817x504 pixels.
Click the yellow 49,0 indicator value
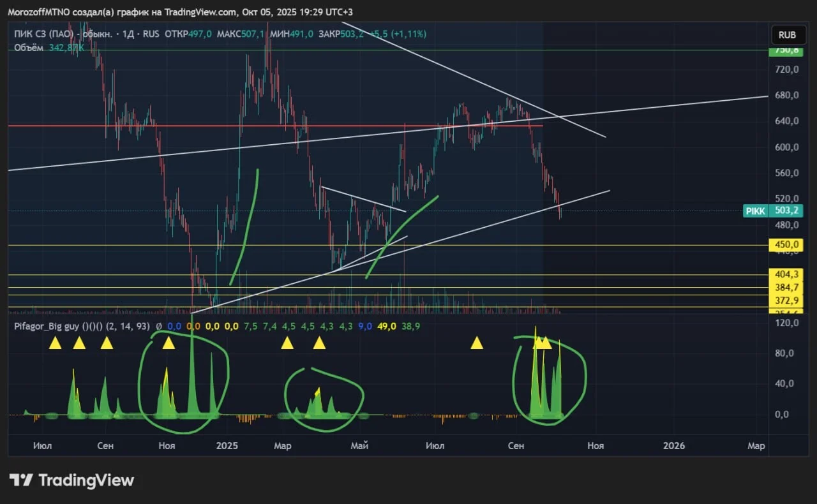pyautogui.click(x=387, y=326)
